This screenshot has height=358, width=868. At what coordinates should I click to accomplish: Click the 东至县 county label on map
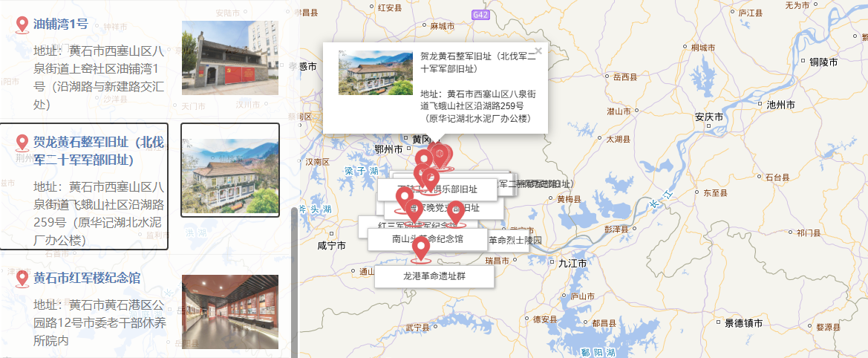715,193
